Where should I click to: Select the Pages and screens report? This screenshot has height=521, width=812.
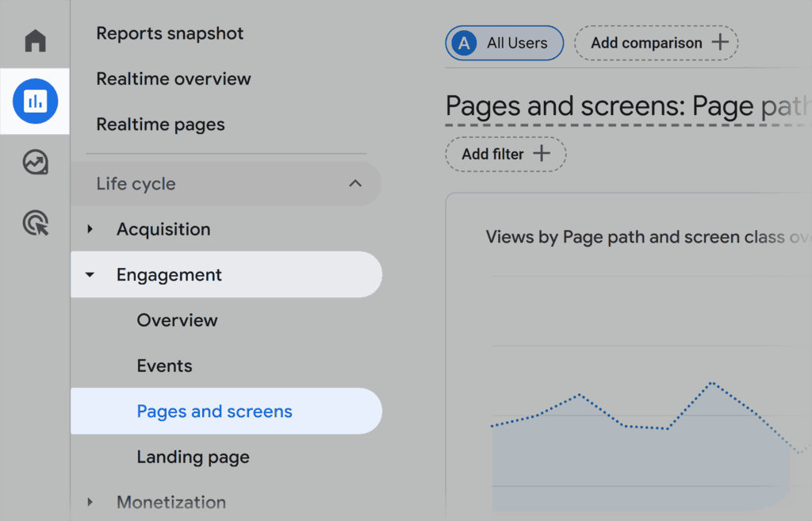[x=213, y=411]
